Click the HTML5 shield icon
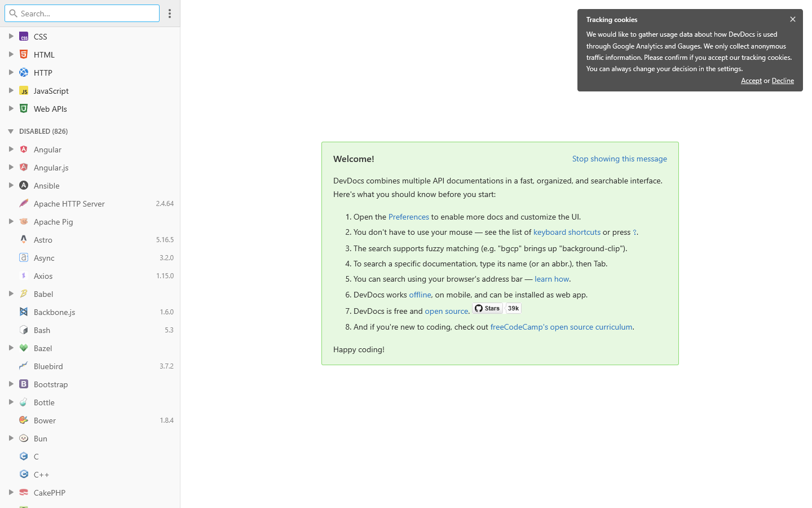Screen dimensions: 812x508 (24, 55)
